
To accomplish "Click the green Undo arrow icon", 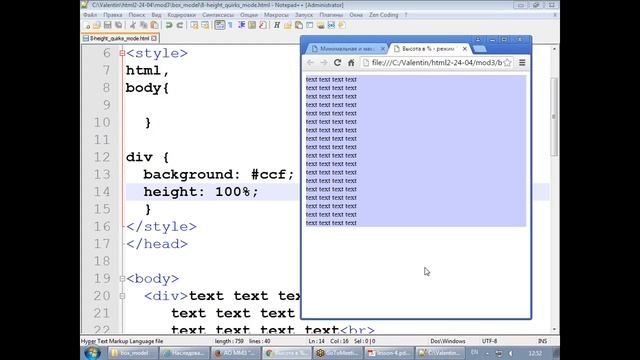I will tap(169, 25).
